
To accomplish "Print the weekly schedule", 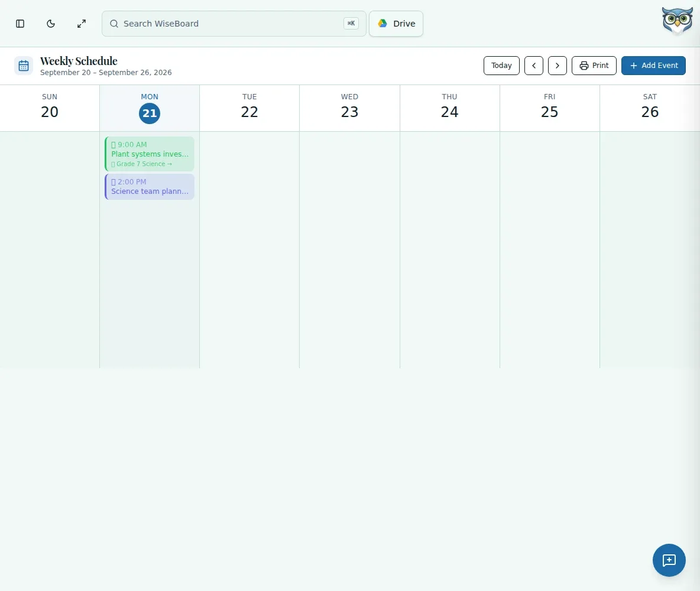I will 594,66.
